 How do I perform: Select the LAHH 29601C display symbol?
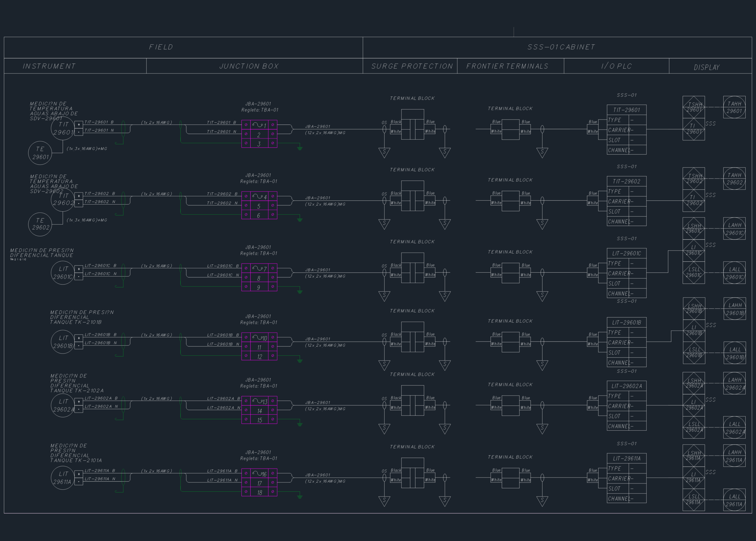(734, 228)
